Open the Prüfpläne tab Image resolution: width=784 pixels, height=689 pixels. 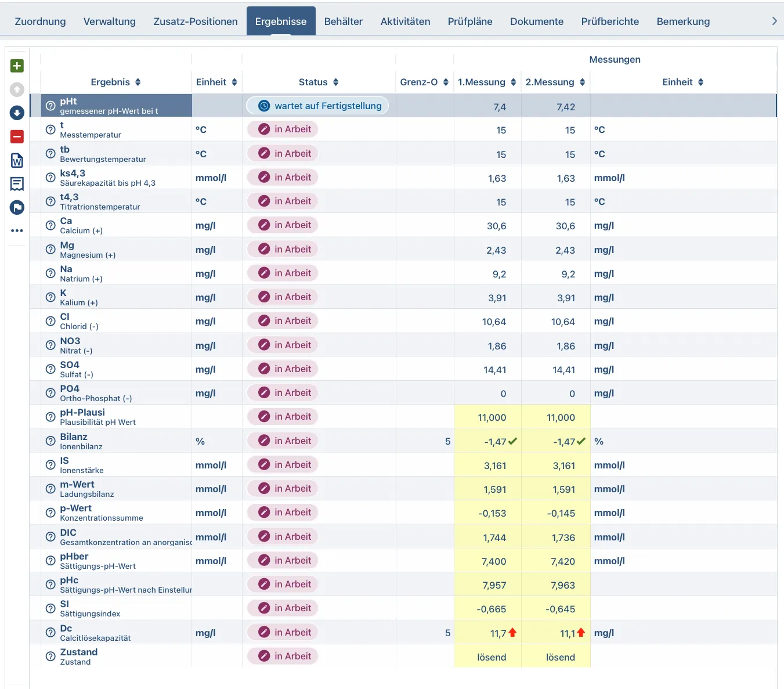pos(470,21)
